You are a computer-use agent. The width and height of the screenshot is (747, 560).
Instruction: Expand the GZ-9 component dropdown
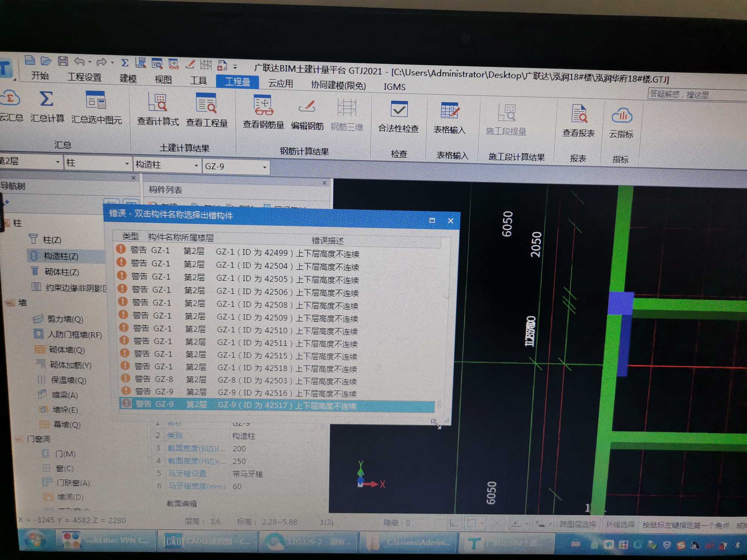coord(264,167)
